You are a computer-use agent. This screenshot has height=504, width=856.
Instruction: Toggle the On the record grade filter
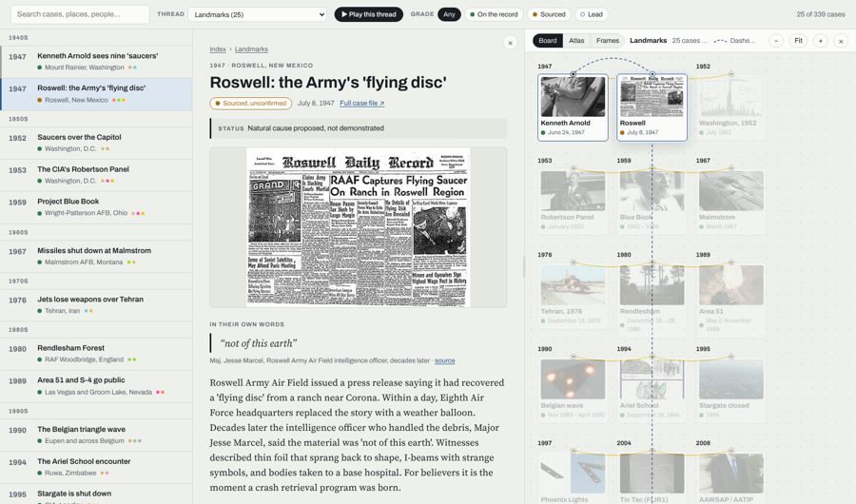(494, 15)
